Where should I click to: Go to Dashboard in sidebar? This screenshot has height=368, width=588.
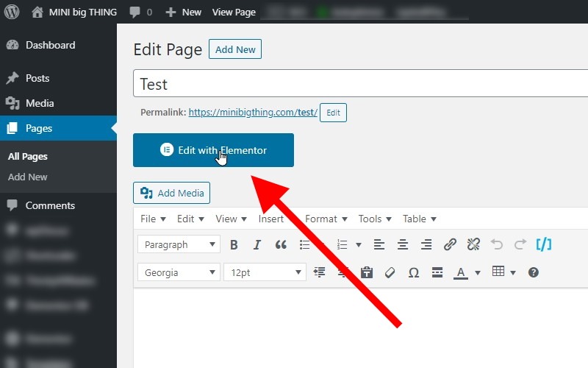coord(58,45)
